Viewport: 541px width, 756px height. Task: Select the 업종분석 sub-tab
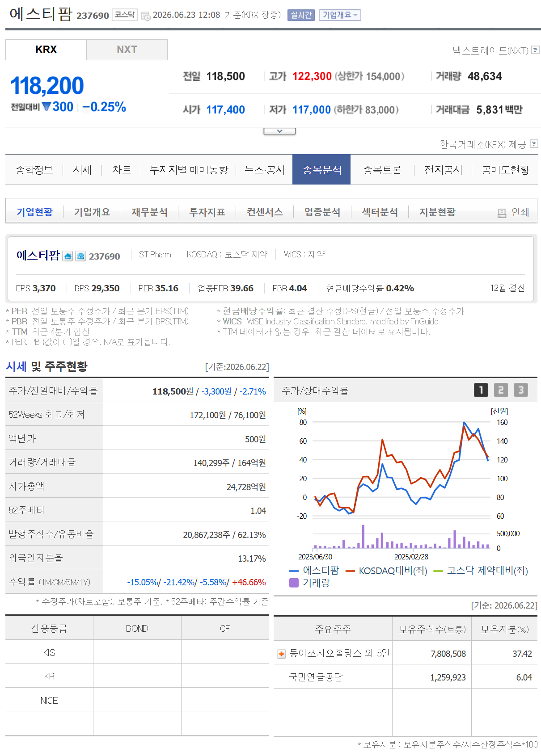pos(322,212)
